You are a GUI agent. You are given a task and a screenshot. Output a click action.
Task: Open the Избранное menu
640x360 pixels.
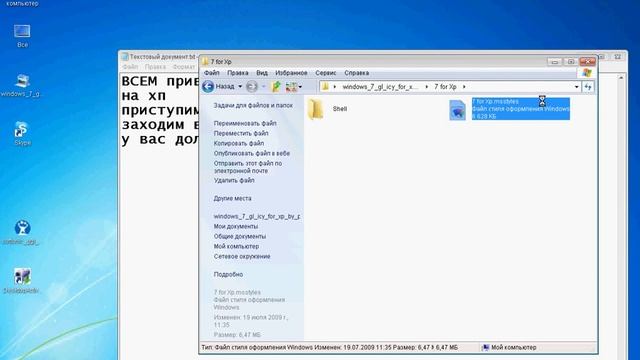point(291,73)
